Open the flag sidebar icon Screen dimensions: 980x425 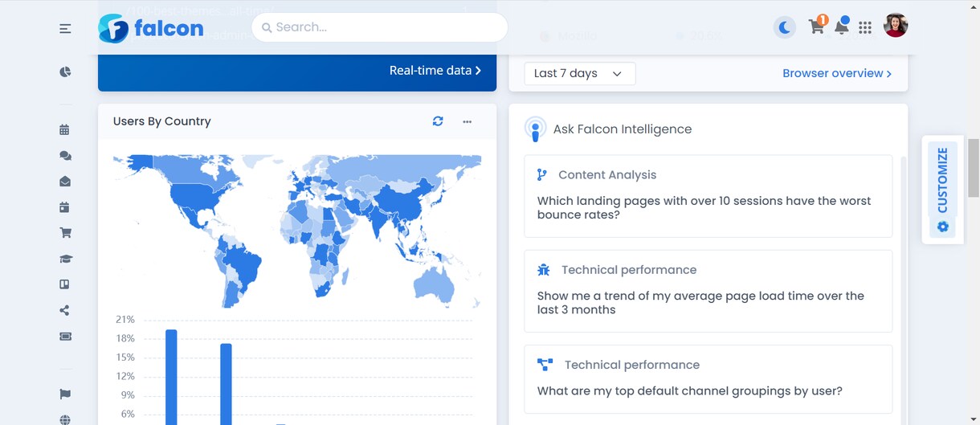point(65,394)
